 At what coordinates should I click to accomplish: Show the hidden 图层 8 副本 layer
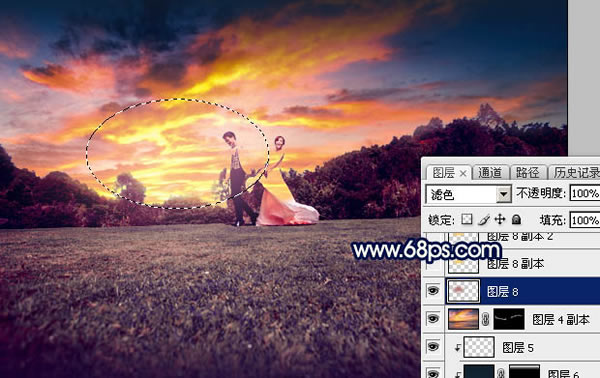[x=433, y=263]
